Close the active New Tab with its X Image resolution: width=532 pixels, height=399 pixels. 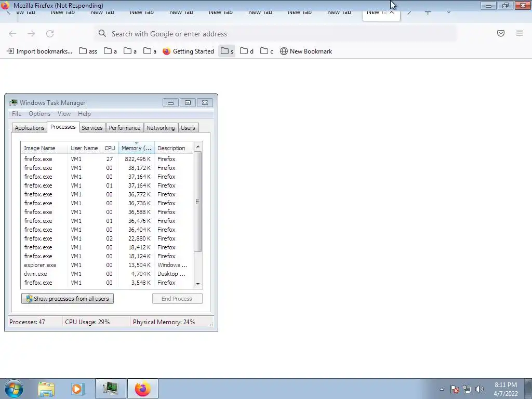392,12
